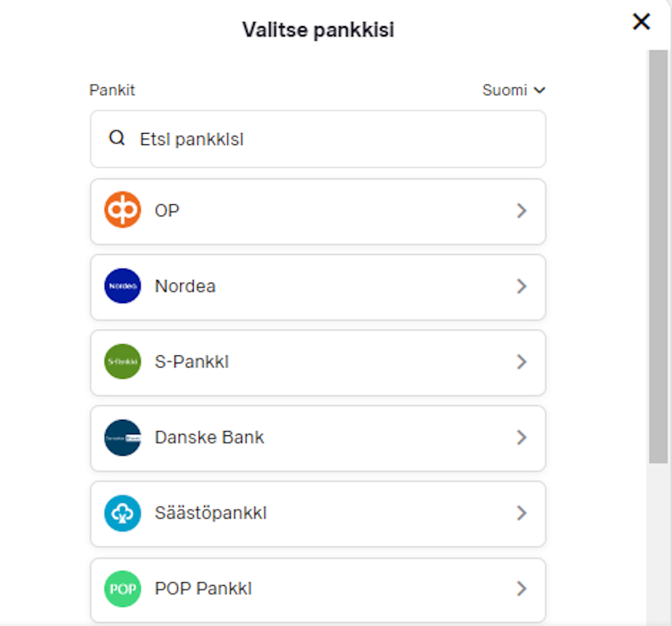Select OP as your bank

(318, 210)
